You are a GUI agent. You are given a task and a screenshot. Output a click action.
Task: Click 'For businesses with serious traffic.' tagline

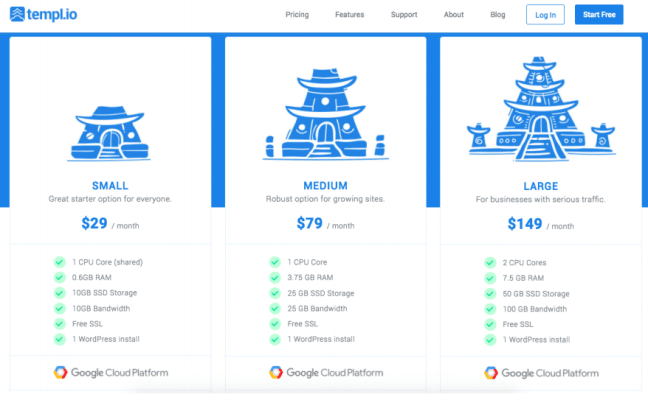(x=541, y=199)
